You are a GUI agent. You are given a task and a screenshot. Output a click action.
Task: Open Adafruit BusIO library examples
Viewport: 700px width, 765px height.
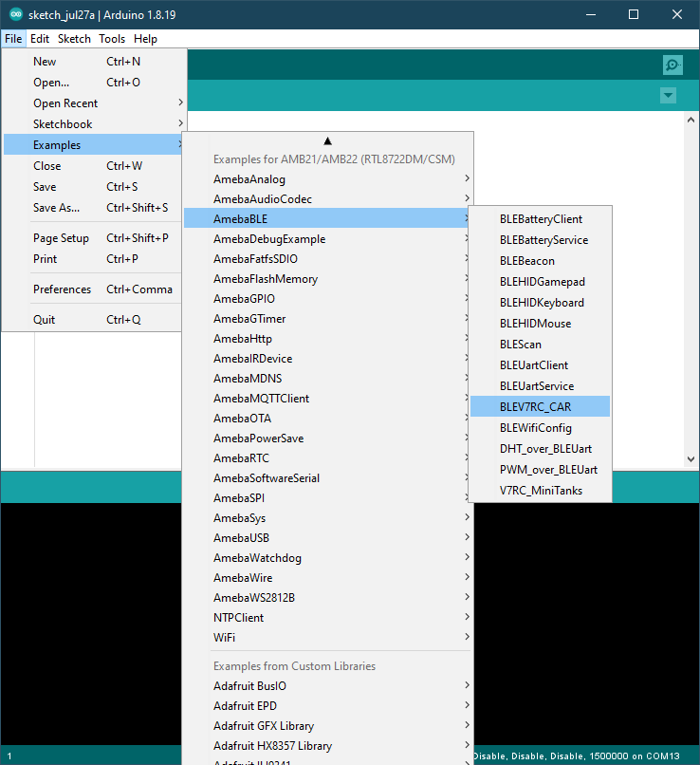[x=327, y=686]
